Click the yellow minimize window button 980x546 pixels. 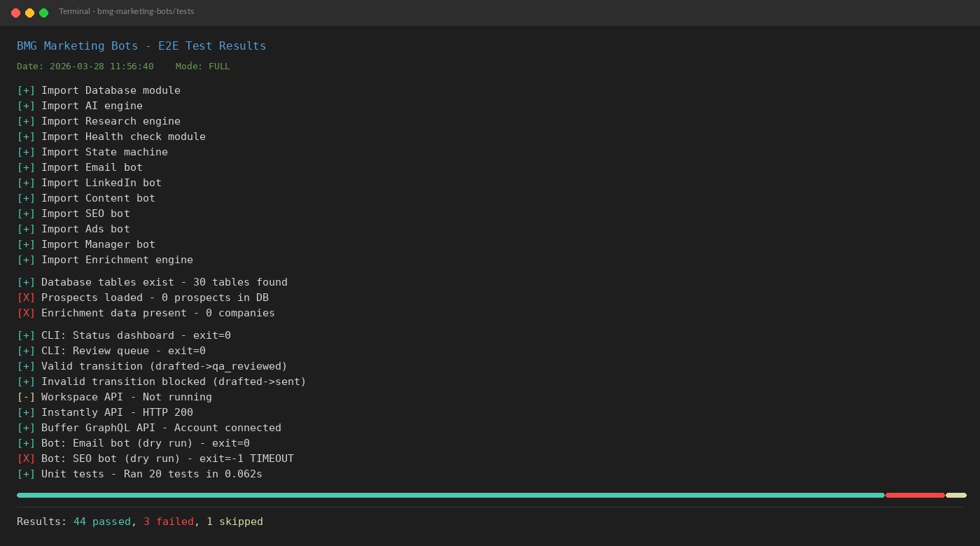click(x=29, y=13)
